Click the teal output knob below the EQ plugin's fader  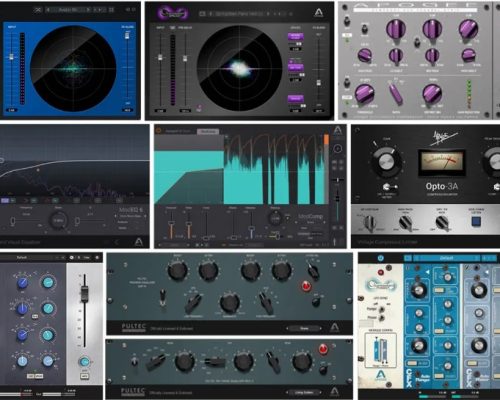tap(84, 362)
